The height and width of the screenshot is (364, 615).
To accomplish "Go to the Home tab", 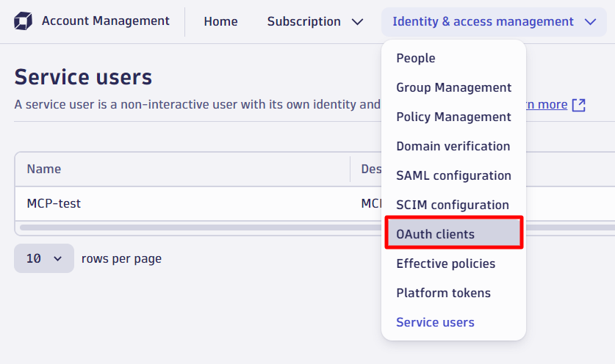I will pos(220,21).
